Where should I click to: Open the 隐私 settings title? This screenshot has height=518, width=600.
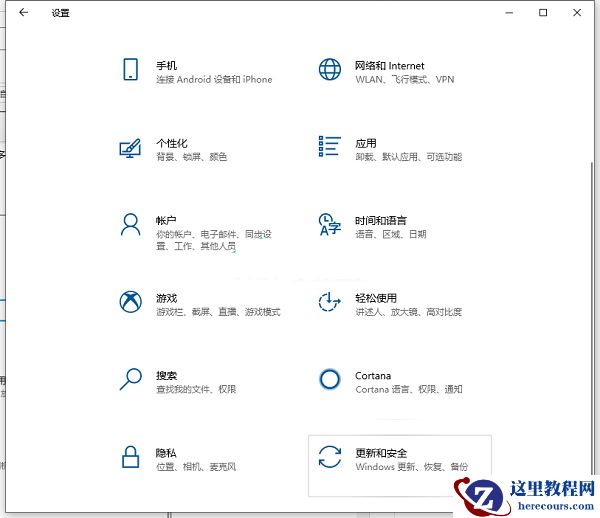tap(166, 453)
